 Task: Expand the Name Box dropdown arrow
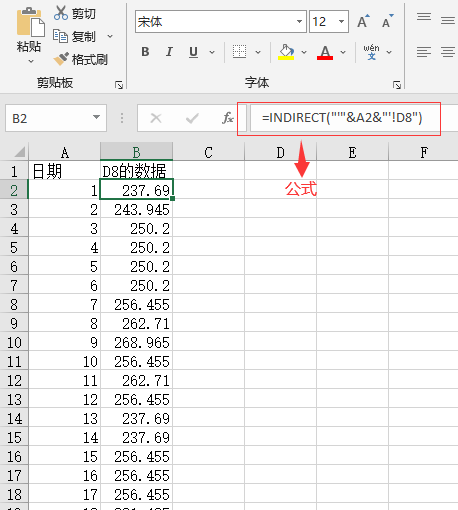pyautogui.click(x=97, y=117)
